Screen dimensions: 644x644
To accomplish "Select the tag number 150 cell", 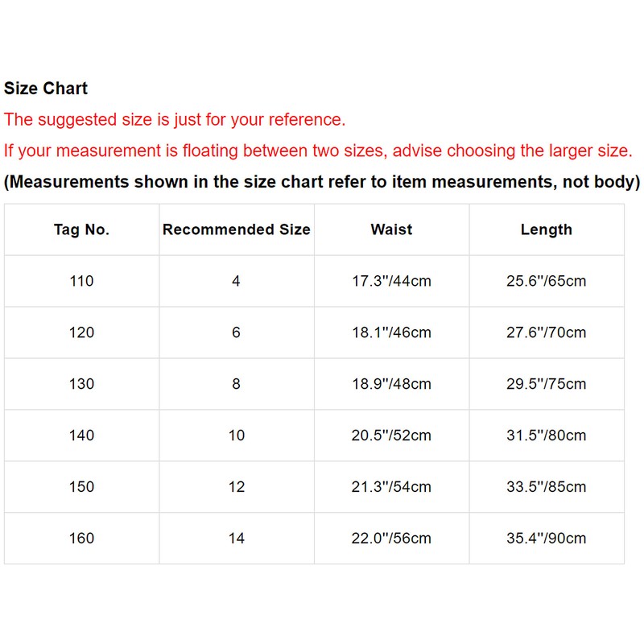I will (x=81, y=487).
